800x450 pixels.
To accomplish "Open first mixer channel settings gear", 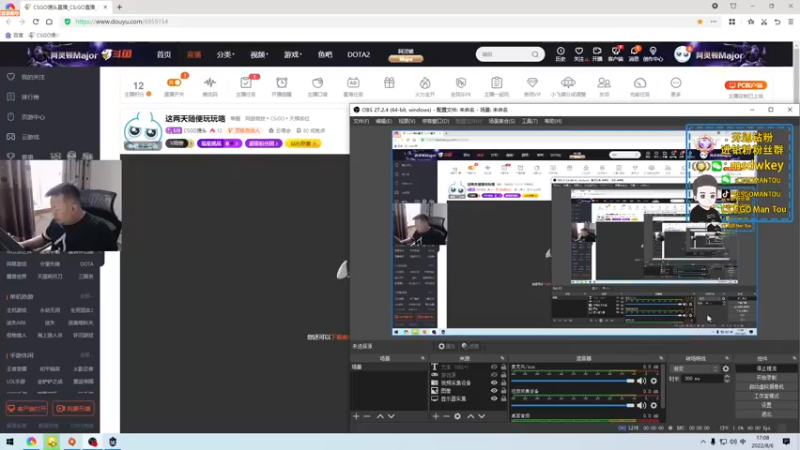I will [654, 381].
